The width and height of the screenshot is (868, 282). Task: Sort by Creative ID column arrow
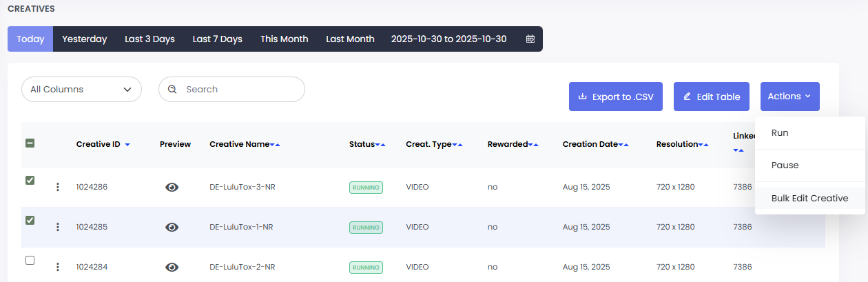coord(127,145)
